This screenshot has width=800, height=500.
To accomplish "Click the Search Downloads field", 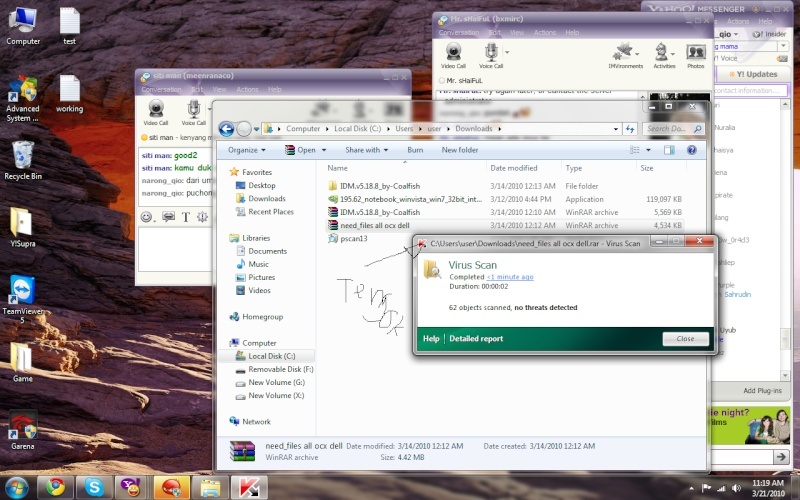I will point(673,129).
